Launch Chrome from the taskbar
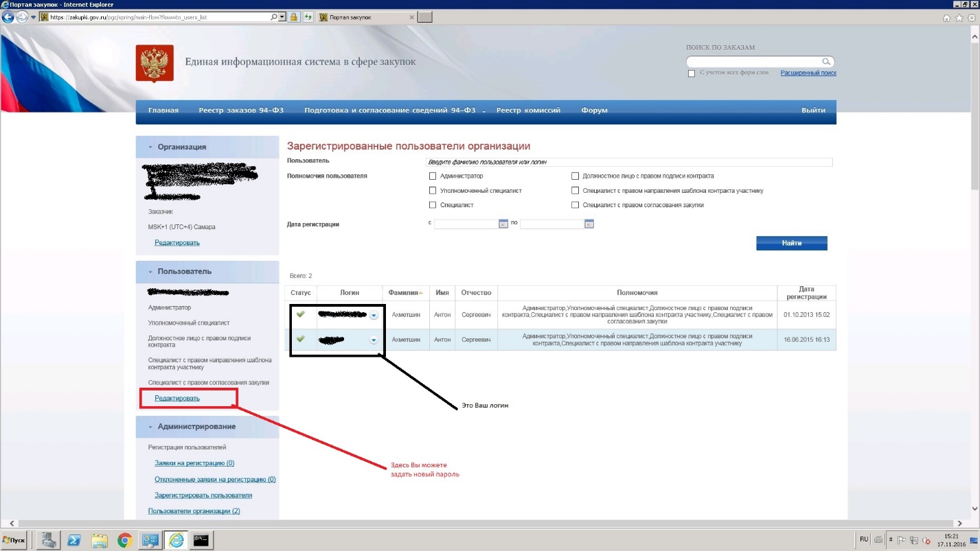This screenshot has width=980, height=551. [124, 541]
